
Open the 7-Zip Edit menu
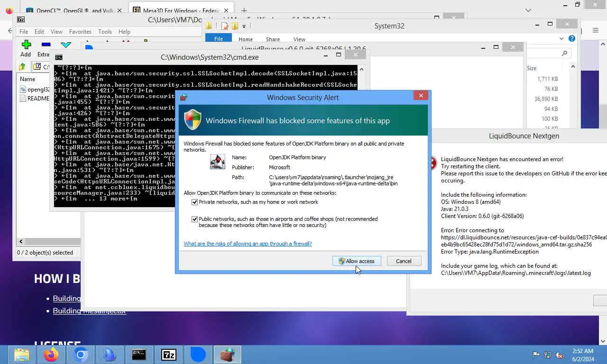39,32
